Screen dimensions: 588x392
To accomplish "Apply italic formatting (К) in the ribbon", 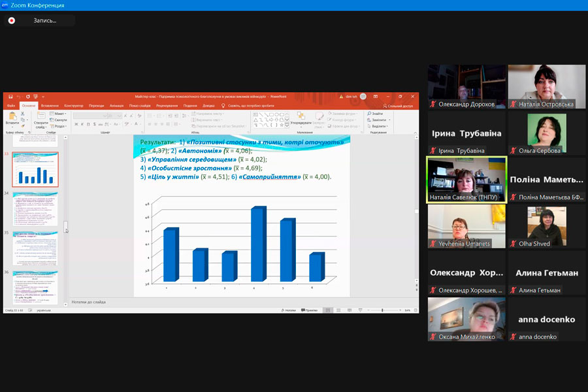I will pos(82,124).
